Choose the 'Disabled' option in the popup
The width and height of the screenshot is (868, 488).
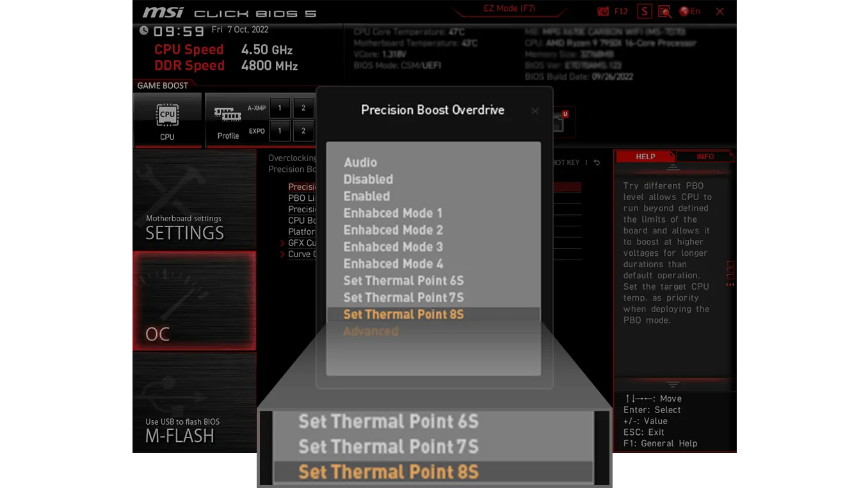coord(368,180)
